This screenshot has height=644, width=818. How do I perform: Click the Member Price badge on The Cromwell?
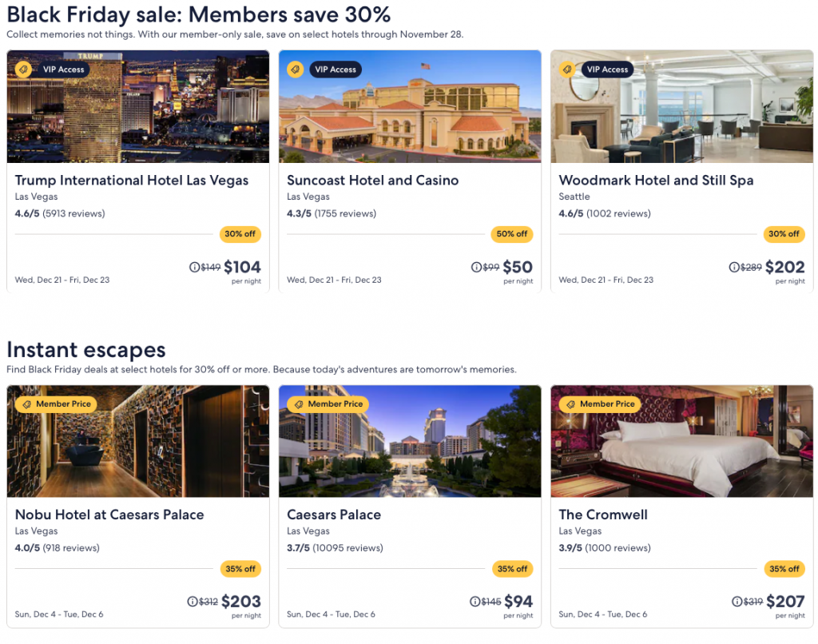pyautogui.click(x=600, y=404)
